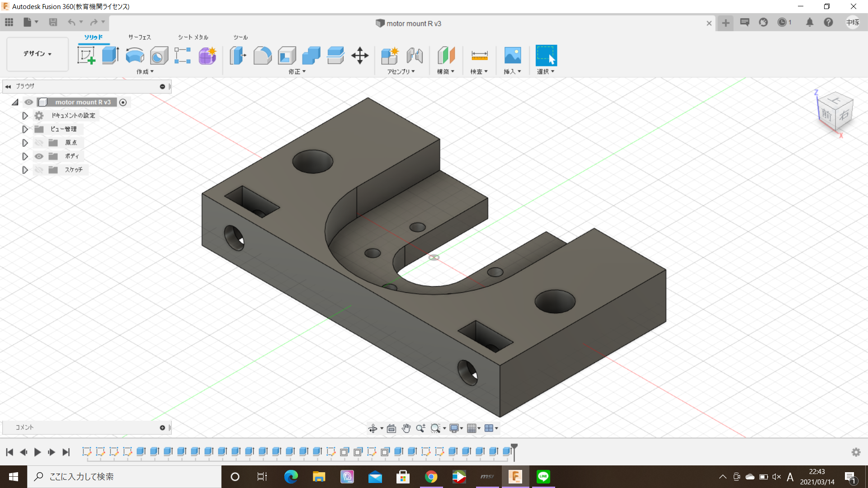The image size is (868, 488).
Task: Select the Create Form tool
Action: [x=208, y=56]
